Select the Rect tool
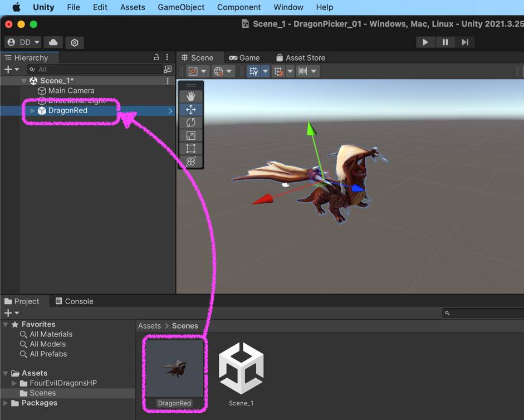The image size is (524, 420). (190, 148)
